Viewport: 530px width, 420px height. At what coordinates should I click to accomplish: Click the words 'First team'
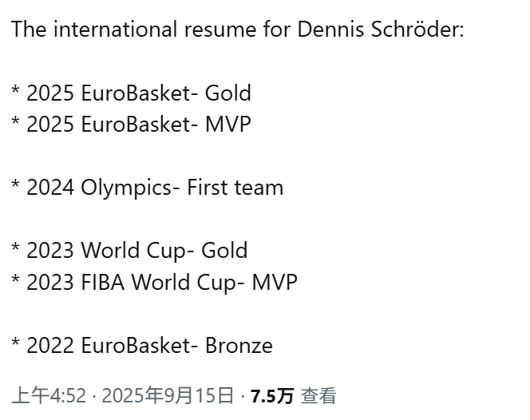point(235,188)
